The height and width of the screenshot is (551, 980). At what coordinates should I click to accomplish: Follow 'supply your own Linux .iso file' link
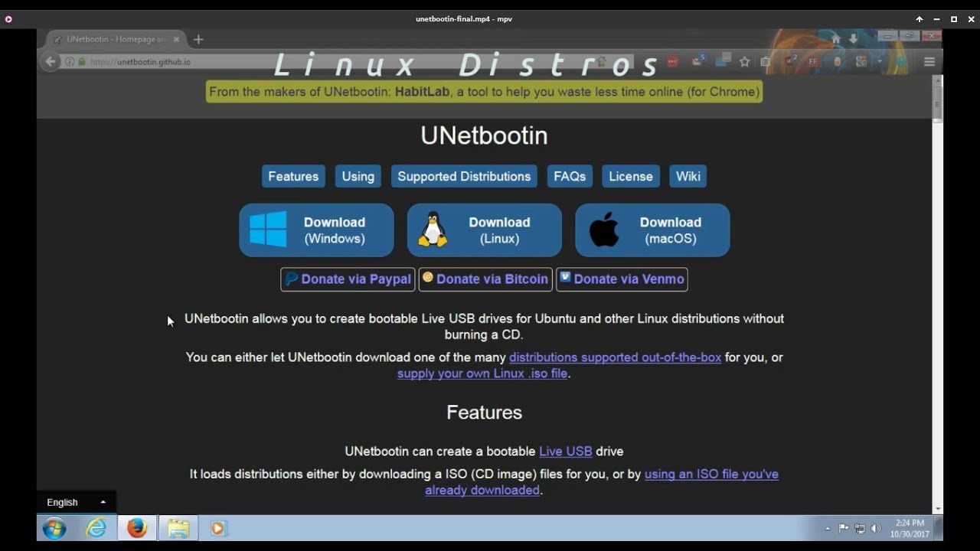(x=482, y=373)
